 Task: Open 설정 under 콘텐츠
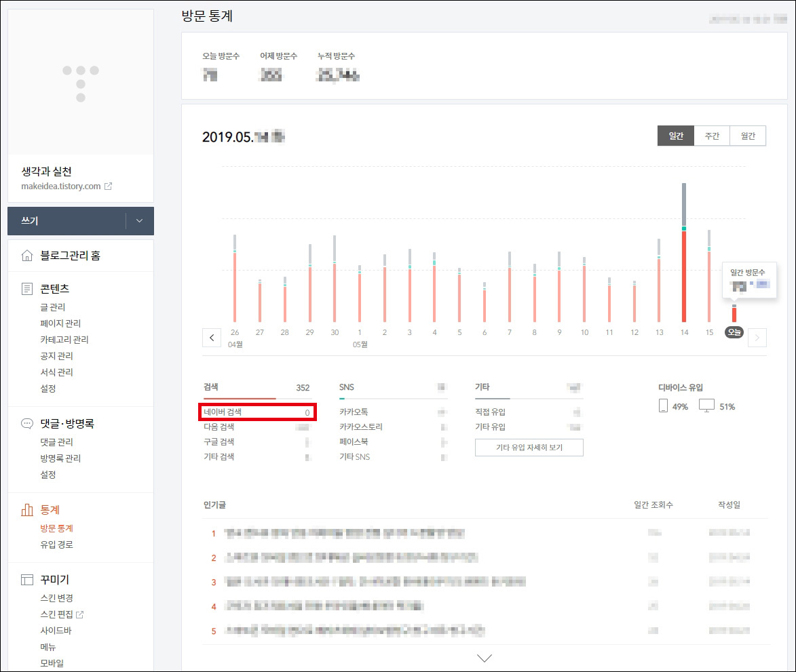48,388
